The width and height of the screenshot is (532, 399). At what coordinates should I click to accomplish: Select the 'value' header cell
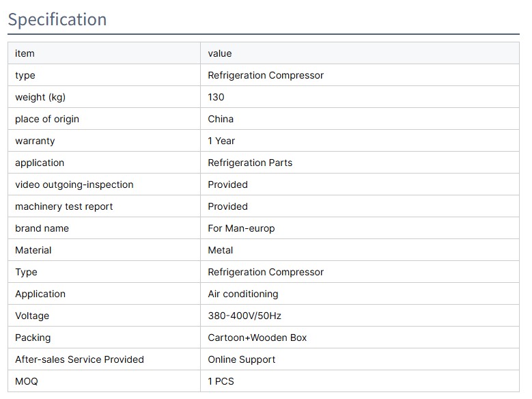220,53
